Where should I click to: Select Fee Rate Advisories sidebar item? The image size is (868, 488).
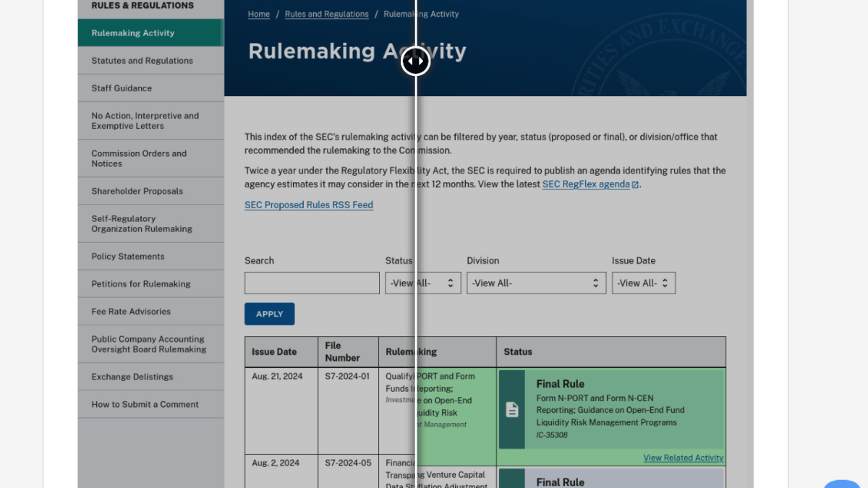[x=131, y=312]
